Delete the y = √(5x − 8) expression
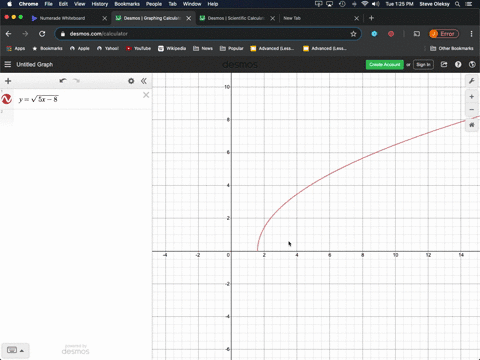The width and height of the screenshot is (480, 360). [x=146, y=95]
